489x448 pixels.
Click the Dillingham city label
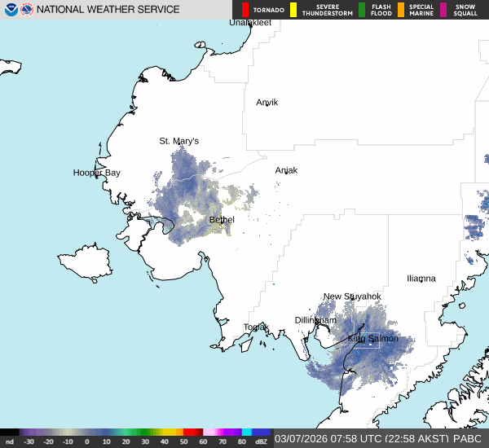[x=315, y=320]
